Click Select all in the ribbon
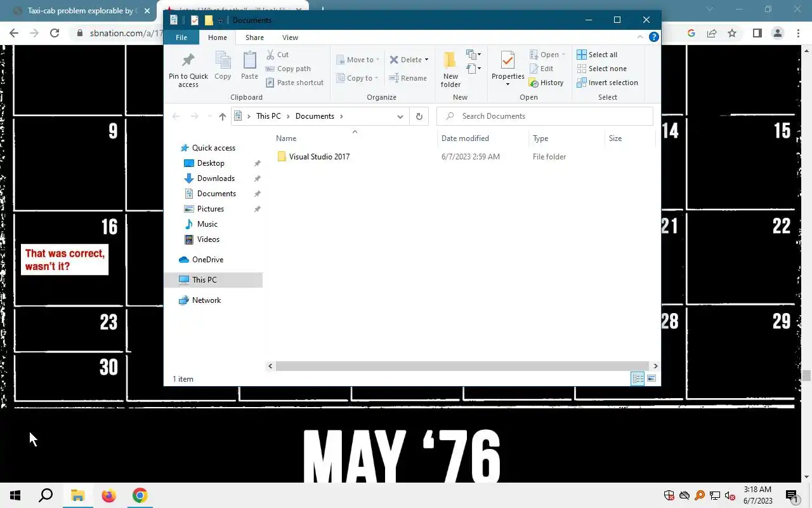 coord(597,55)
